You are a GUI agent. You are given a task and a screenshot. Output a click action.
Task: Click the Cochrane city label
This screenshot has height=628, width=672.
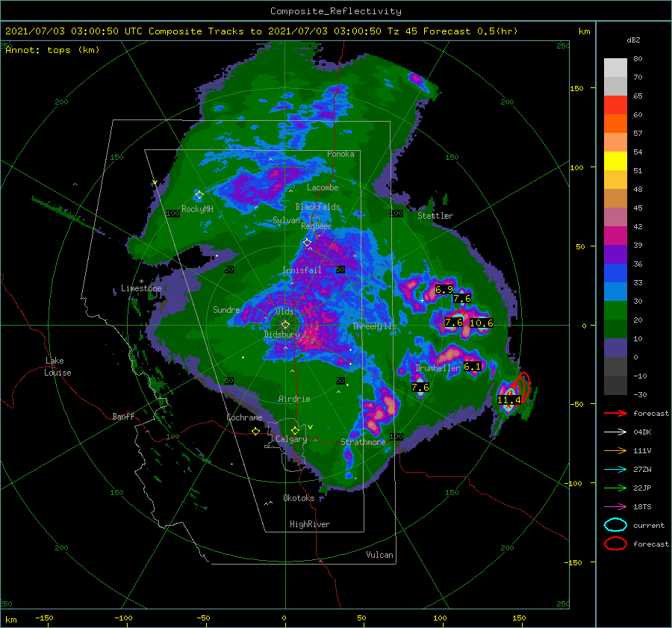coord(244,417)
